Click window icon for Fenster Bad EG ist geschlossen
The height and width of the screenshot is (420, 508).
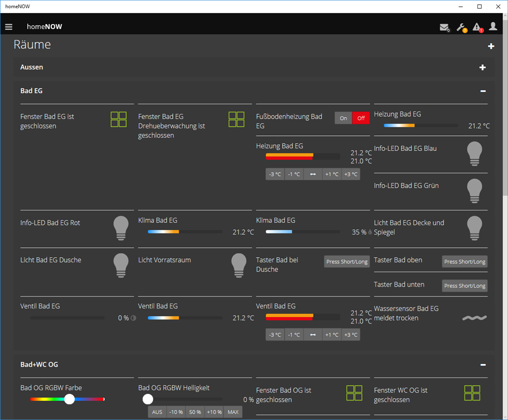click(119, 119)
